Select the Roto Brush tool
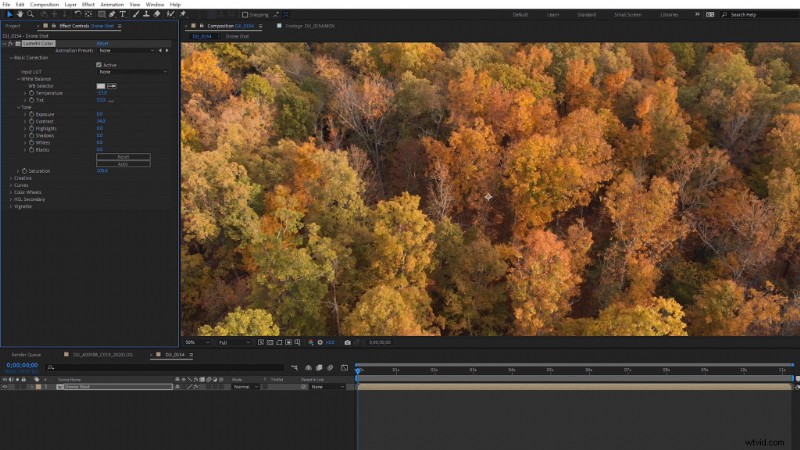 click(170, 14)
